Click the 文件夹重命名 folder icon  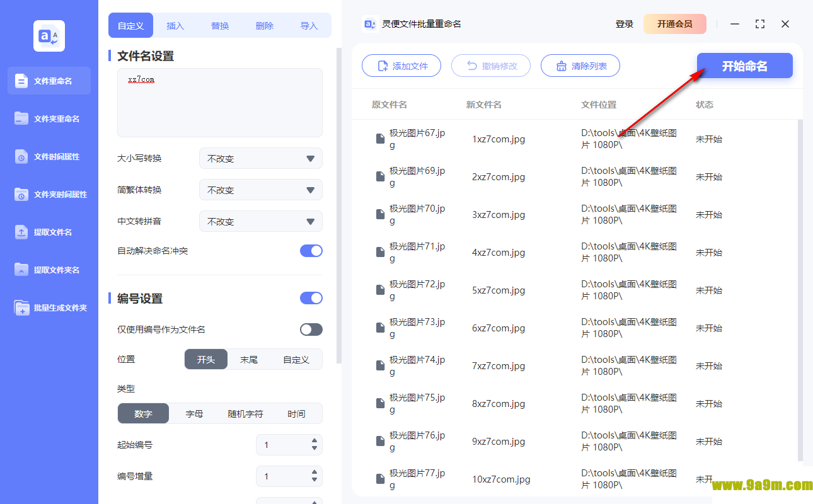tap(21, 118)
